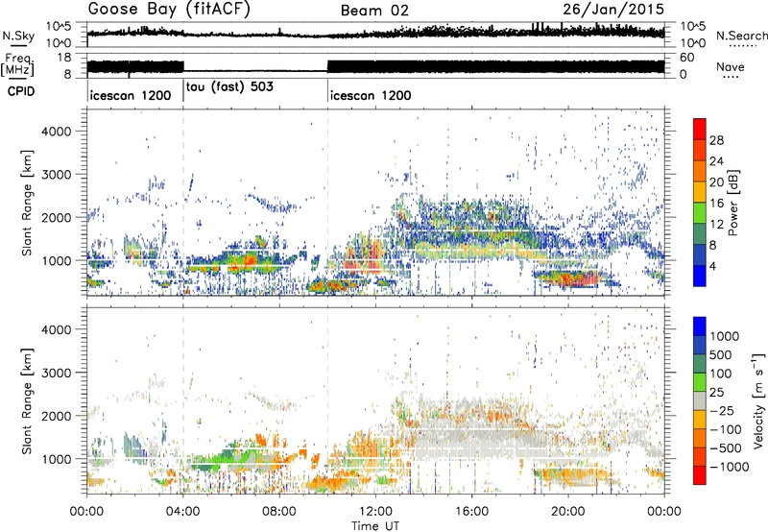Click the gray 25 to -25 velocity swatch
The height and width of the screenshot is (532, 768).
click(x=700, y=400)
